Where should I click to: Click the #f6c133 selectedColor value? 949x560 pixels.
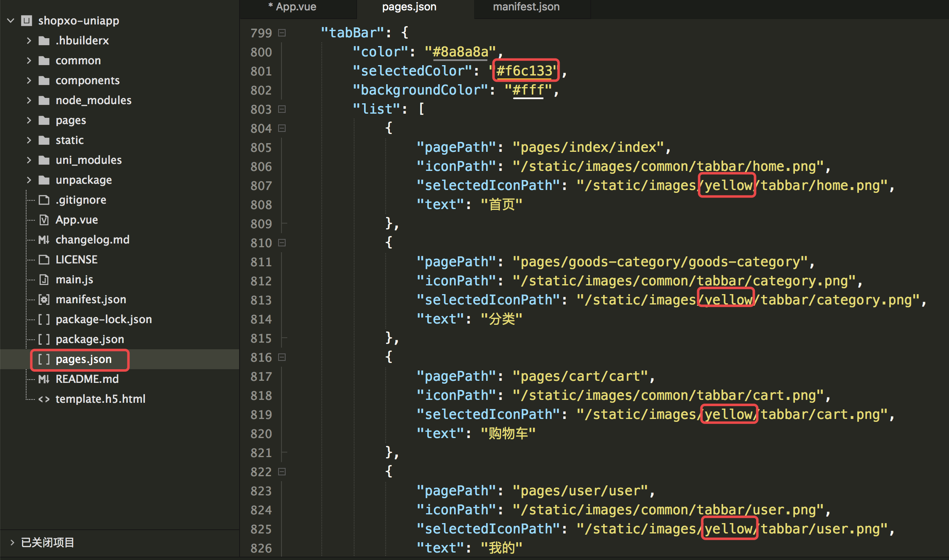525,71
